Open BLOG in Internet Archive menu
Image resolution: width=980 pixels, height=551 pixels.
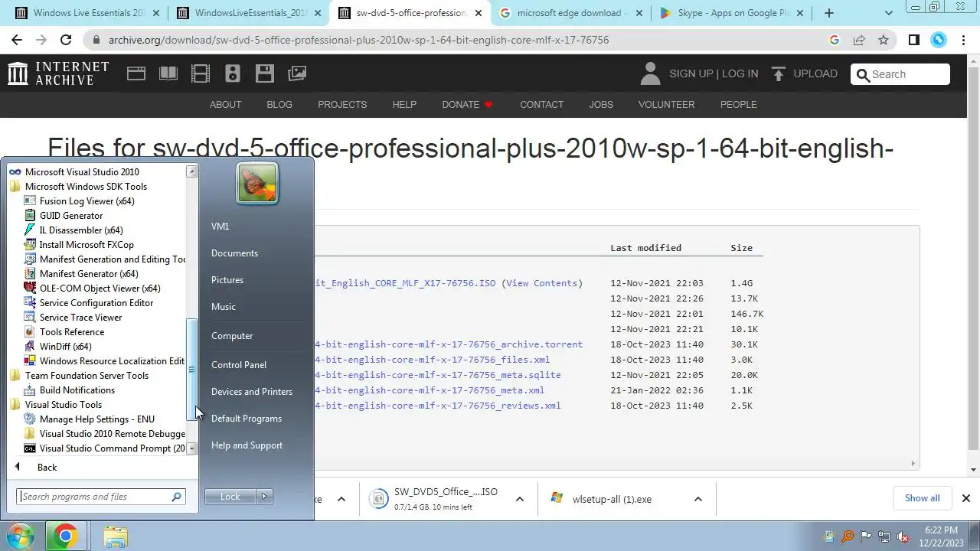click(x=279, y=105)
